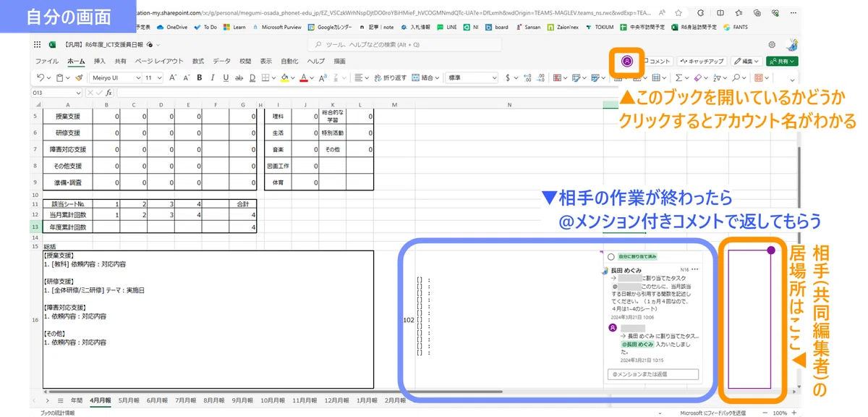The height and width of the screenshot is (417, 868).
Task: Apply yellow fill color bucket
Action: pyautogui.click(x=285, y=77)
